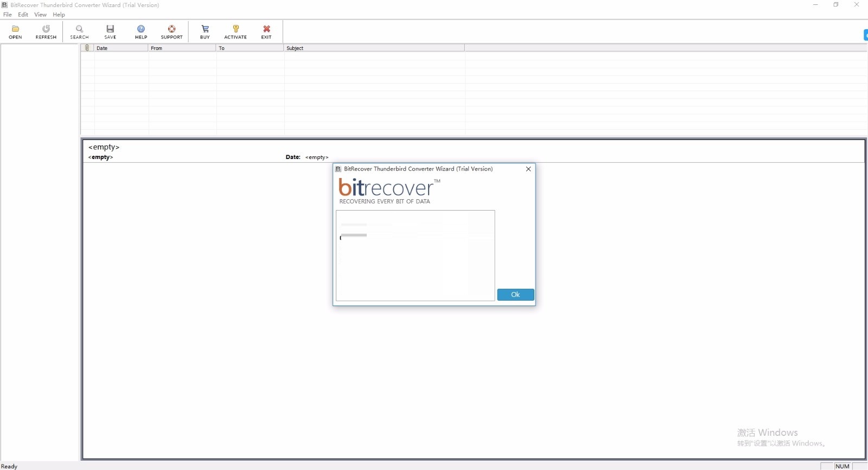Sort messages by the Date column
Image resolution: width=868 pixels, height=470 pixels.
pyautogui.click(x=121, y=48)
